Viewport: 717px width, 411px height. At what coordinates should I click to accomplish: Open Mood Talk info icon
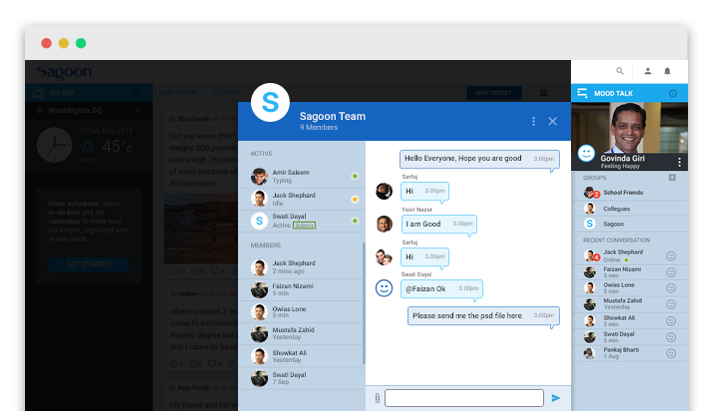(x=673, y=93)
